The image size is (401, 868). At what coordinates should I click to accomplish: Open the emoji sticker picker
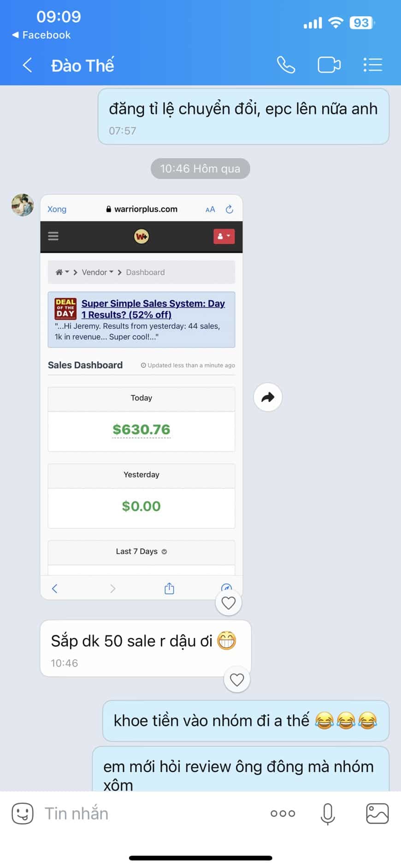(x=23, y=814)
